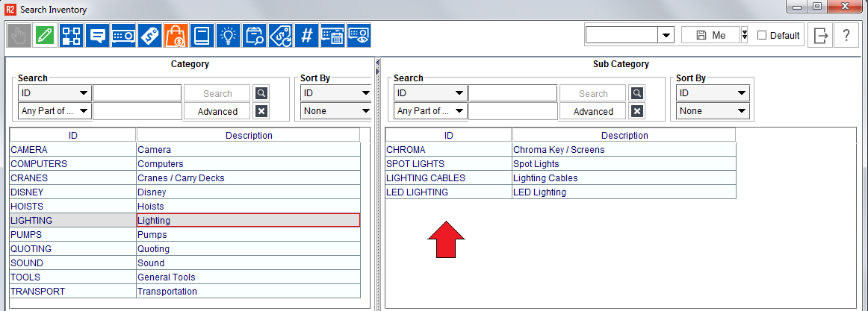Screen dimensions: 868x311
Task: Clear Sub Category search with X icon
Action: 636,111
